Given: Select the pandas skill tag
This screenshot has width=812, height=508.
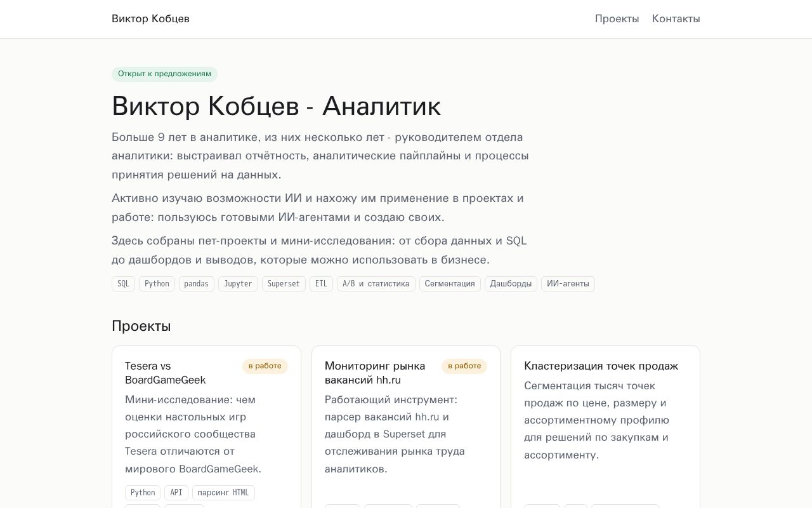Looking at the screenshot, I should [x=197, y=284].
